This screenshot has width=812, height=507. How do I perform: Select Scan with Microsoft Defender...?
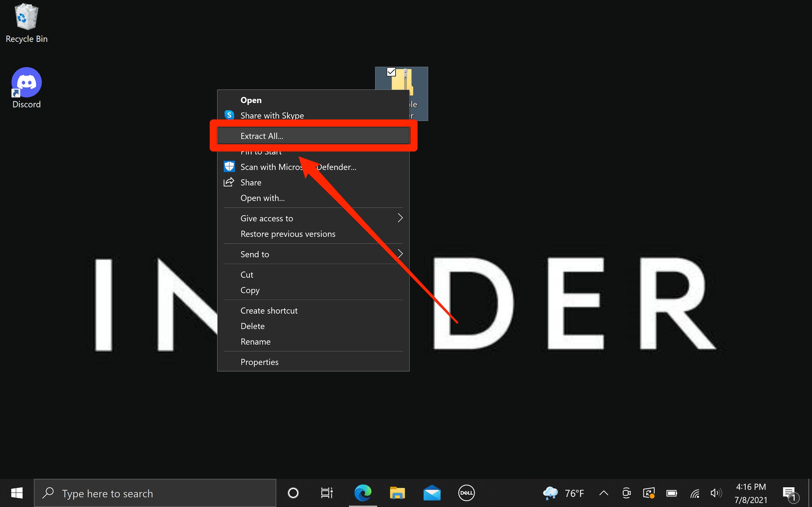(299, 167)
